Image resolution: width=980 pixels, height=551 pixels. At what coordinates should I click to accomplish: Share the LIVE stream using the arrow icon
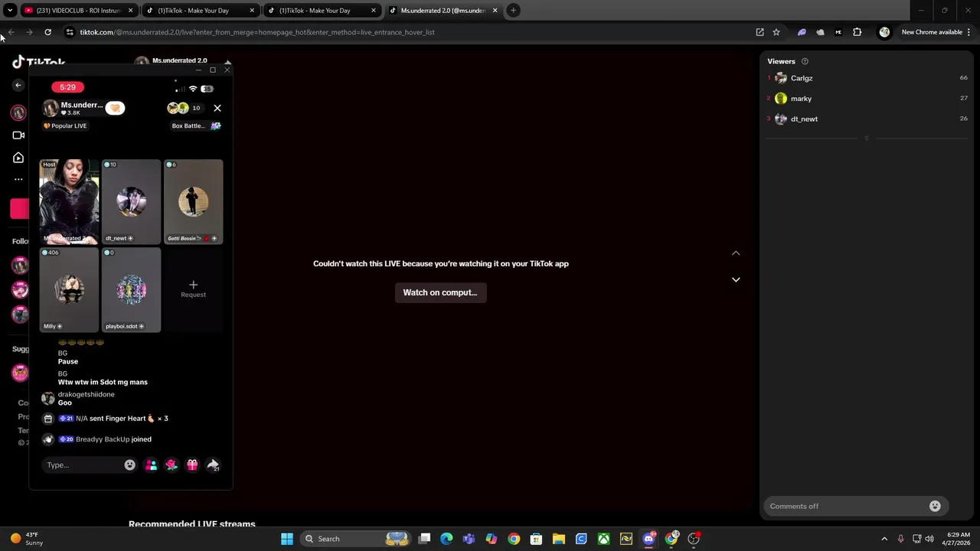[213, 465]
